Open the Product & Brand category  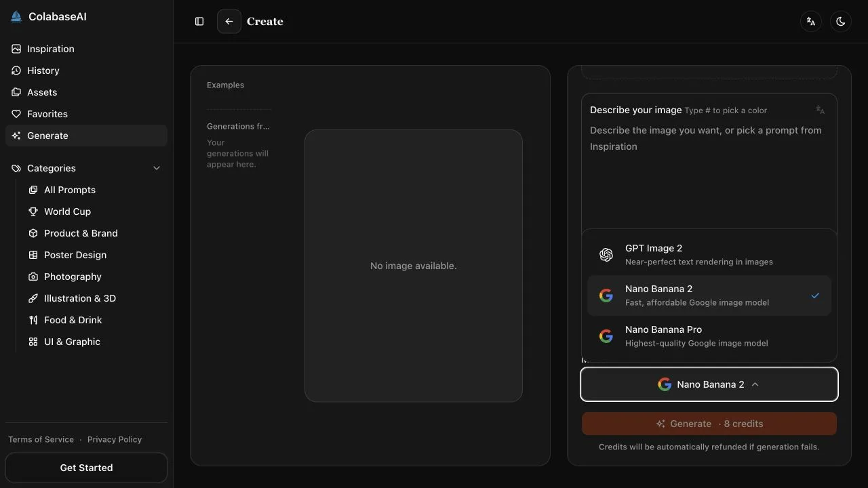(x=94, y=233)
